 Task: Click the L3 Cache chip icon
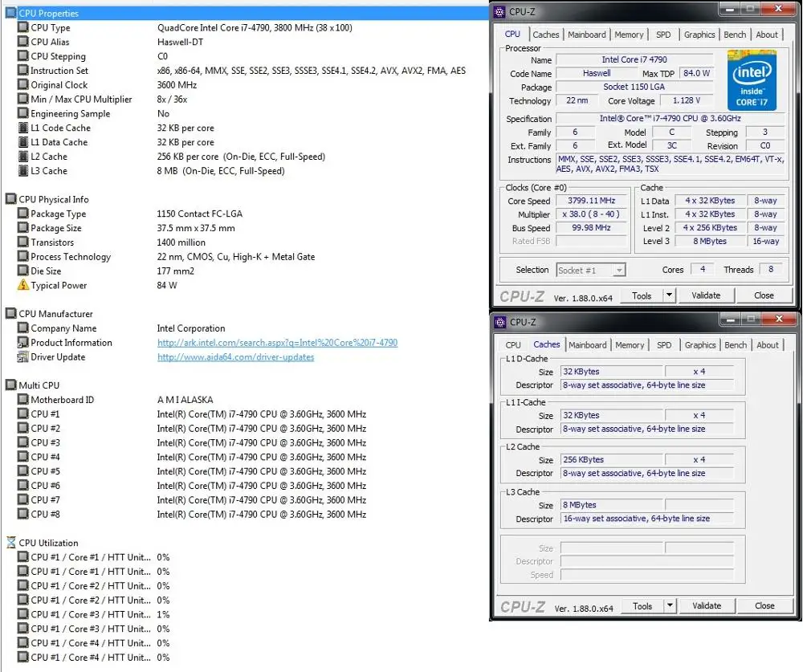coord(23,170)
